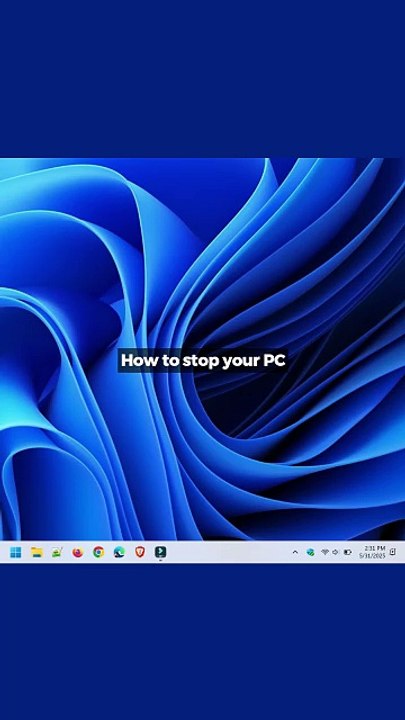The width and height of the screenshot is (405, 720).
Task: Click the caption 'How to stop your PC'
Action: tap(203, 360)
